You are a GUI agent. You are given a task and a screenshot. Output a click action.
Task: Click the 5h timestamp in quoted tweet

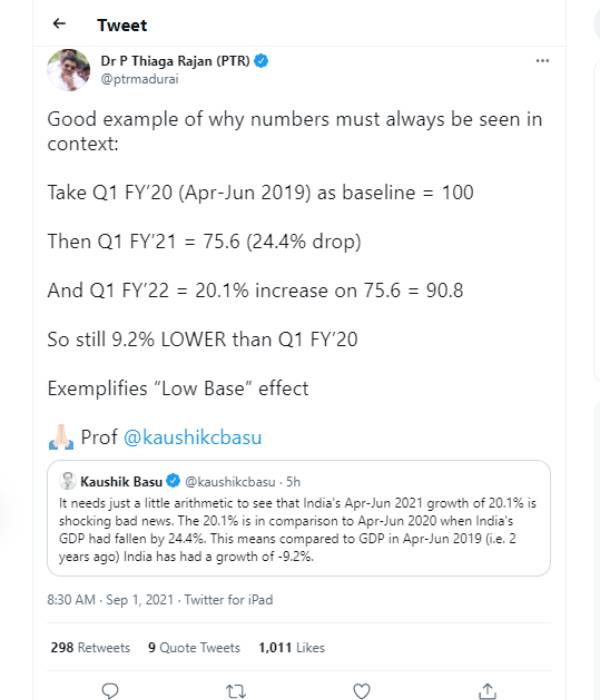click(293, 479)
